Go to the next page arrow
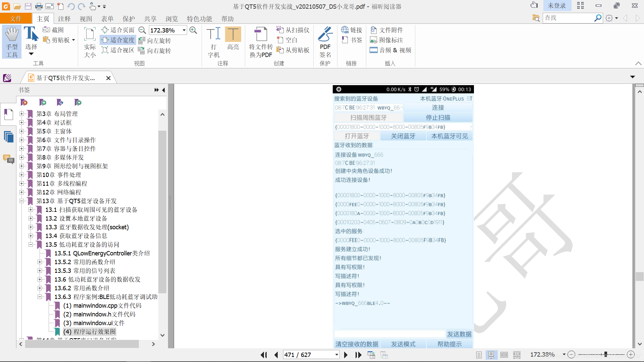The image size is (644, 362). point(346,355)
